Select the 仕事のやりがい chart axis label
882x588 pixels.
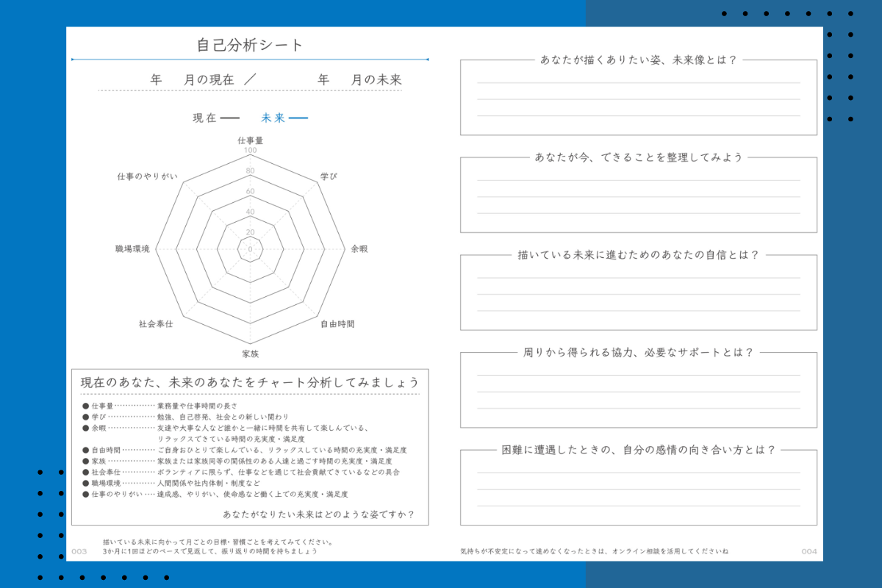click(x=147, y=177)
